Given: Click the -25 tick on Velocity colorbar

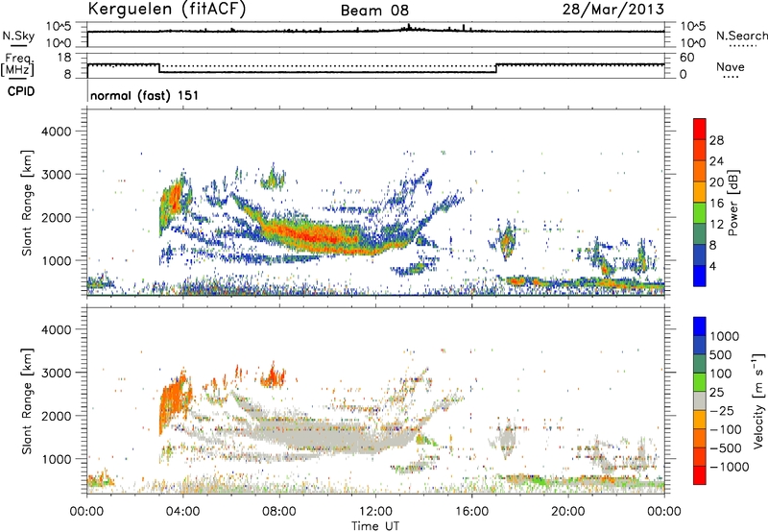Looking at the screenshot, I should pos(722,410).
